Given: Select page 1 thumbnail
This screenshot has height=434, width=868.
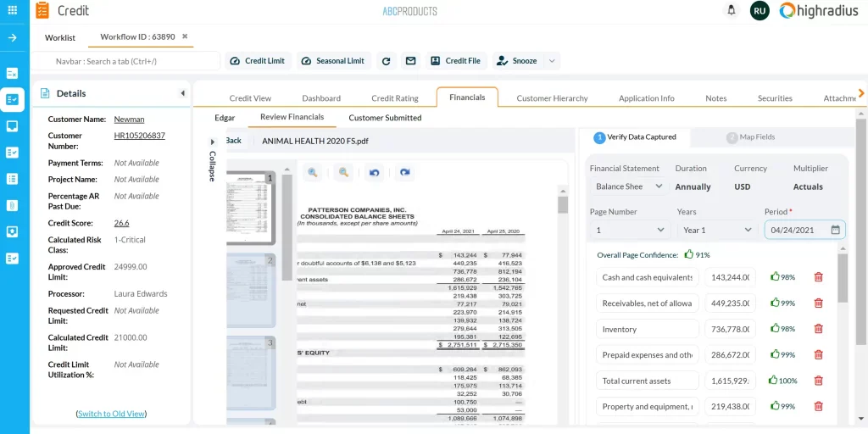Looking at the screenshot, I should click(251, 209).
